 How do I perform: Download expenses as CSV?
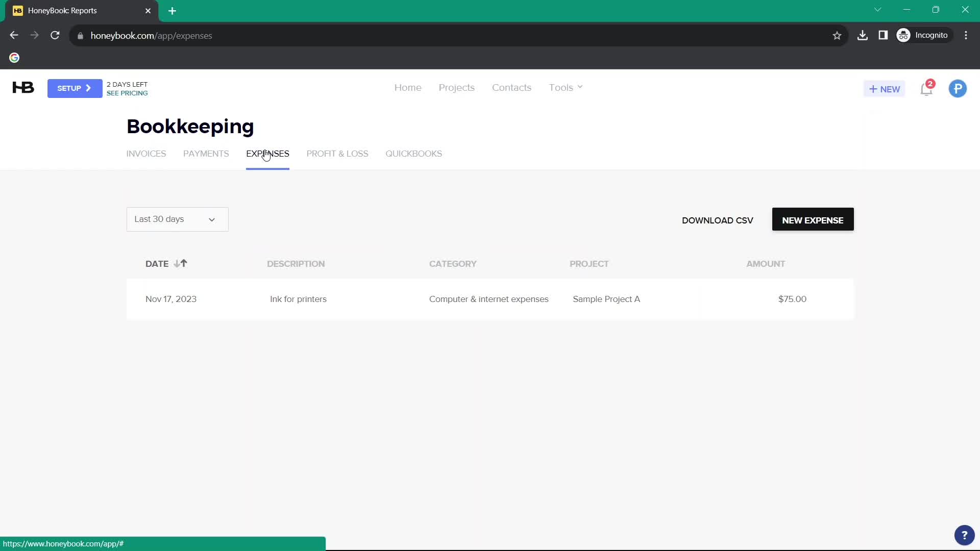click(717, 220)
